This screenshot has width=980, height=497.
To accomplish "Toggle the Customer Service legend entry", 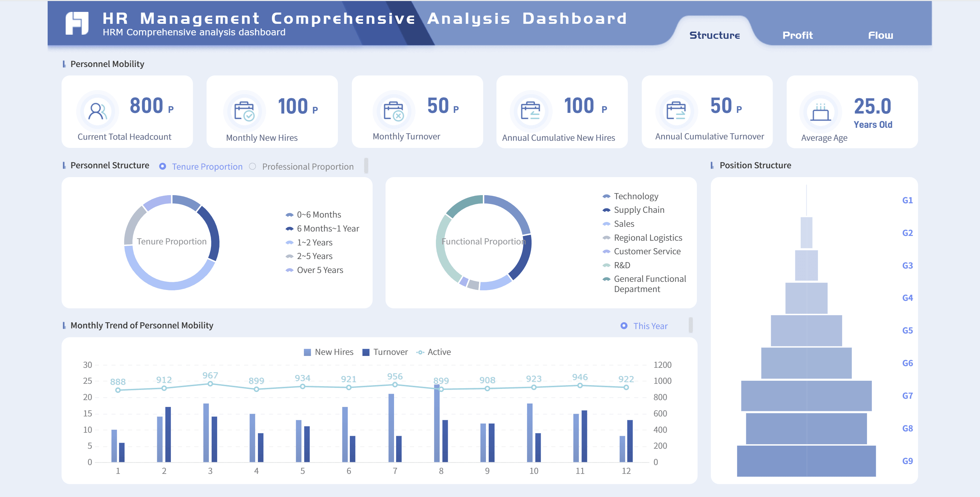I will [x=641, y=251].
